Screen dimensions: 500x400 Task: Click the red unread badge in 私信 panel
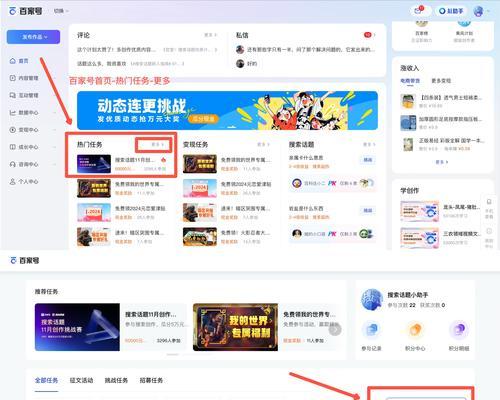368,35
